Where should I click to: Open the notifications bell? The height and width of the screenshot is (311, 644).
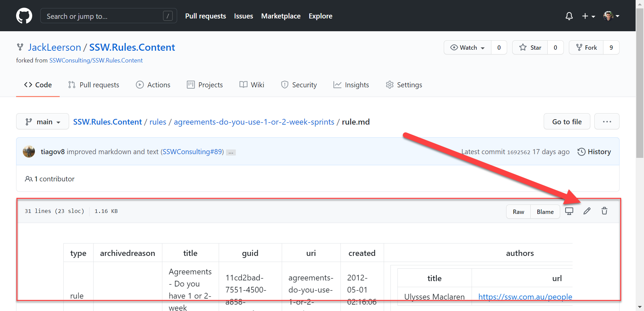pyautogui.click(x=569, y=16)
